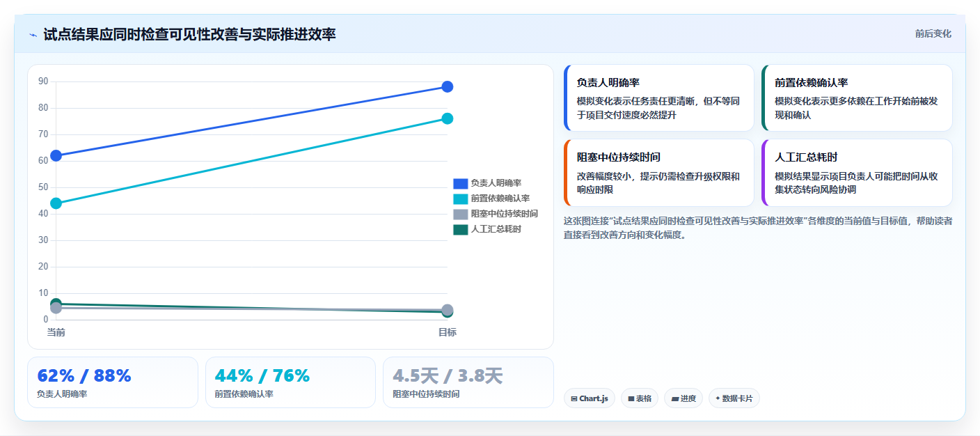Open the 前置依赖确认率 description card
Viewport: 980px width, 436px height.
857,98
